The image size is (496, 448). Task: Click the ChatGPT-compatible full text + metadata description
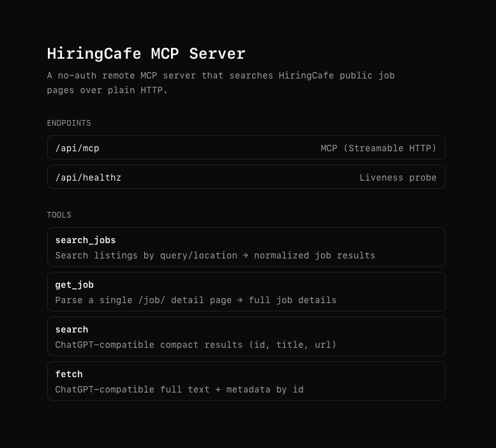point(179,389)
